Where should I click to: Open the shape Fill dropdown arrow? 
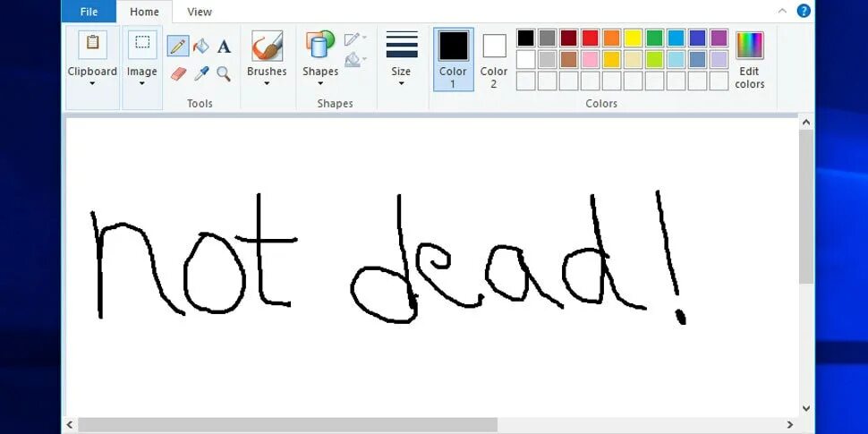(365, 58)
